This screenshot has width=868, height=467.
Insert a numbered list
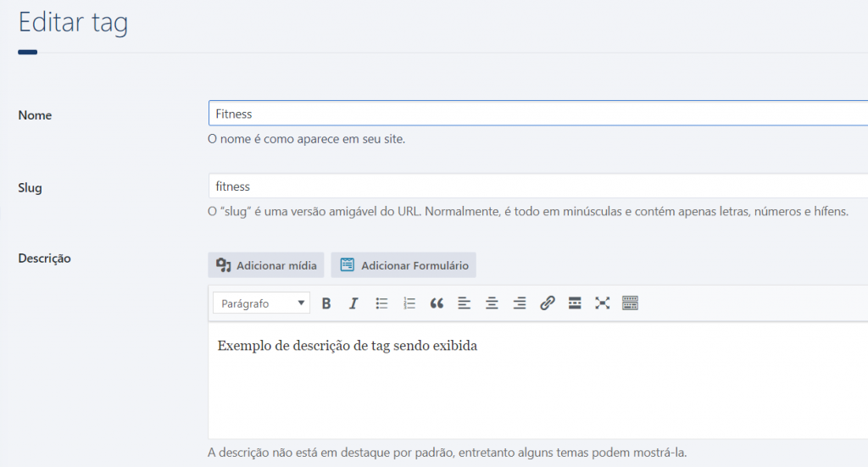pyautogui.click(x=409, y=303)
